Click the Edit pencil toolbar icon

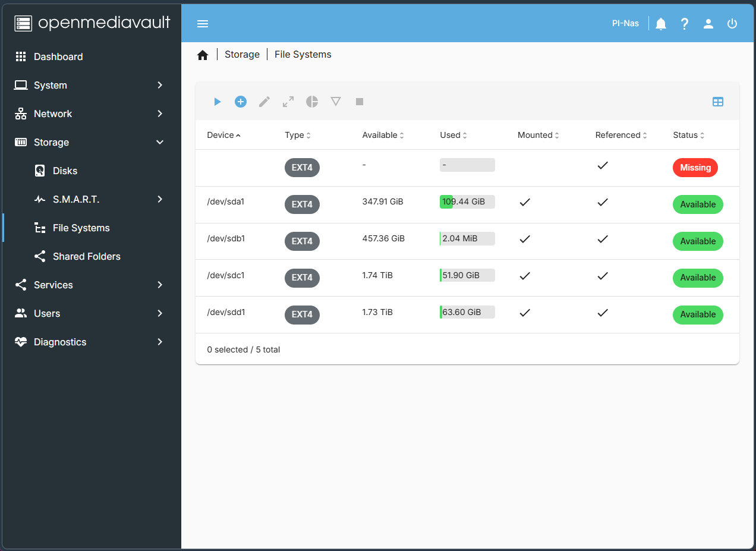tap(264, 102)
